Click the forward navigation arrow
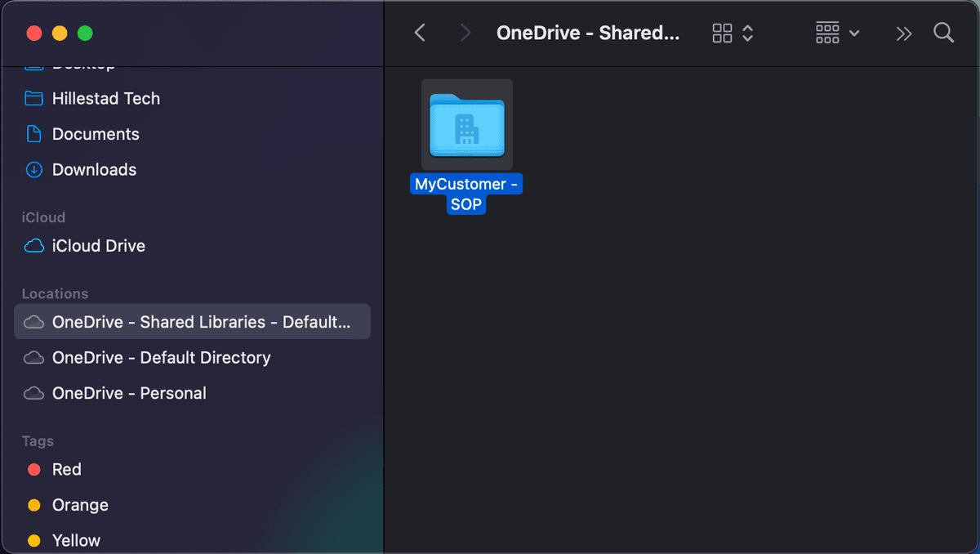This screenshot has width=980, height=554. click(x=465, y=33)
